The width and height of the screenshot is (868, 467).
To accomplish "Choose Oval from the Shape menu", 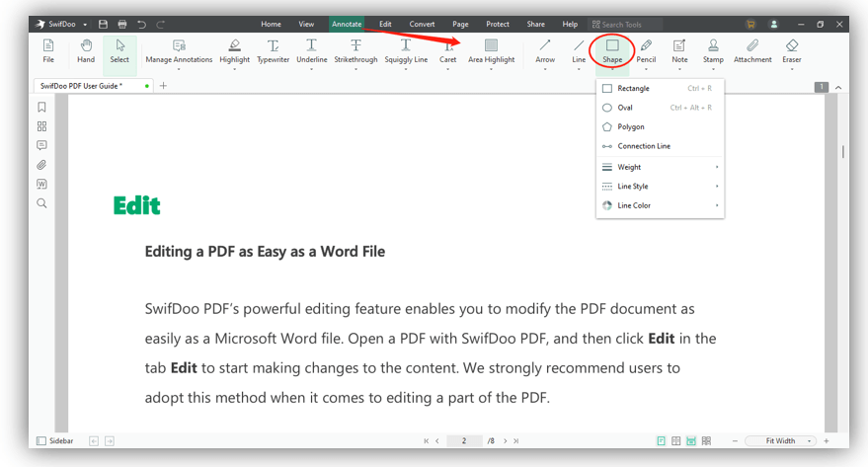I will (626, 108).
